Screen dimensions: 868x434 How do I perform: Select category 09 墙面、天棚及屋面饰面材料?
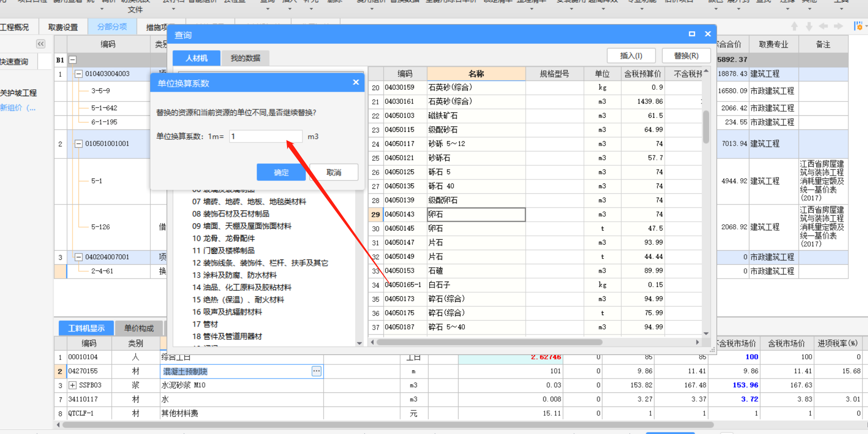pyautogui.click(x=241, y=226)
